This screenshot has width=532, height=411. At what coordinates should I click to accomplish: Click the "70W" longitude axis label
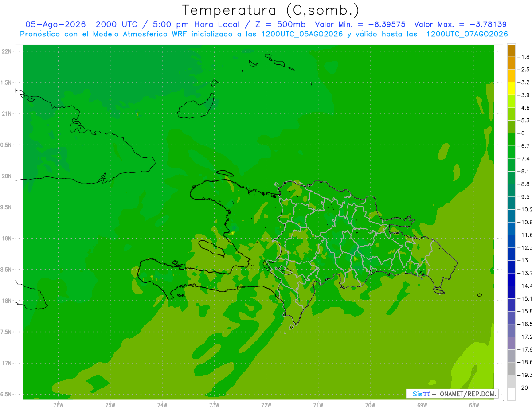[370, 405]
